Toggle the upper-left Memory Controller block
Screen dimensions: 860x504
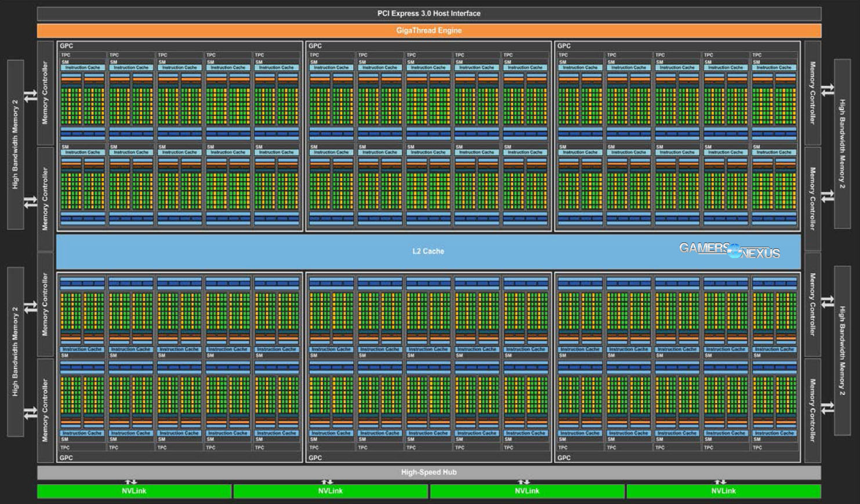pyautogui.click(x=46, y=93)
